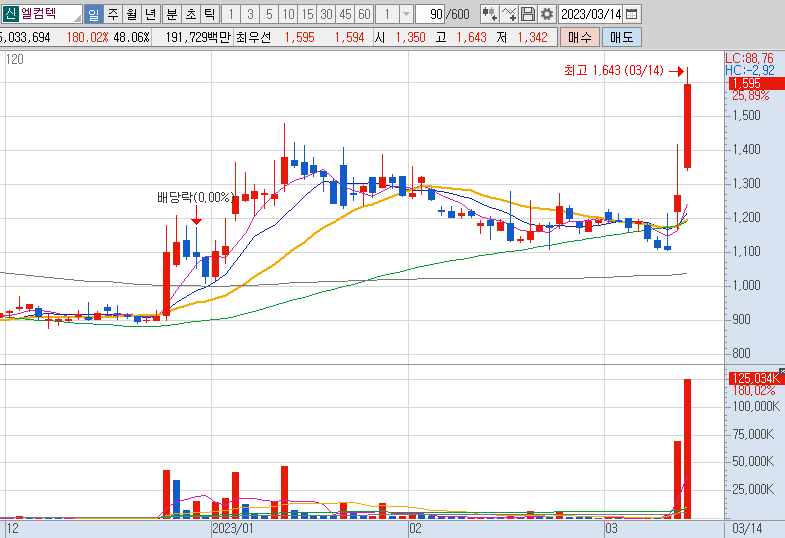Choose the 45 interval button
The width and height of the screenshot is (785, 538).
[345, 14]
